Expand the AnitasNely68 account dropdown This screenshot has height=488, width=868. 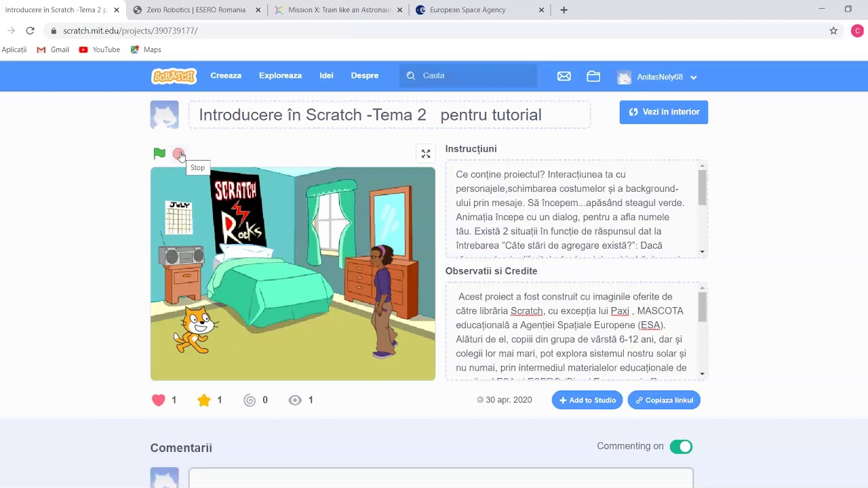tap(693, 77)
